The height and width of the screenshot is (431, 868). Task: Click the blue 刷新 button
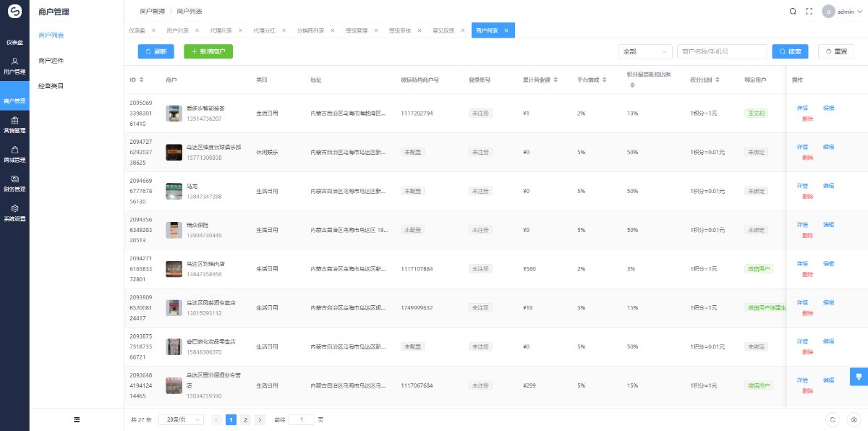pos(156,51)
